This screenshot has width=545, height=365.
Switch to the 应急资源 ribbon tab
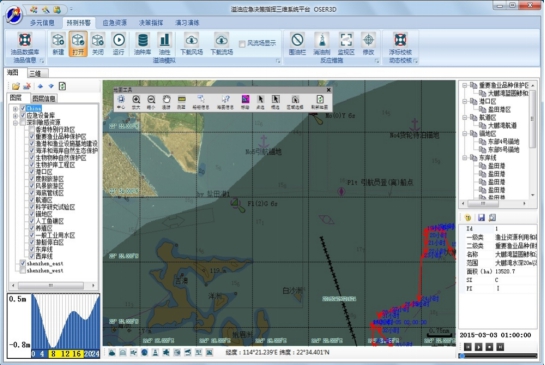point(114,23)
